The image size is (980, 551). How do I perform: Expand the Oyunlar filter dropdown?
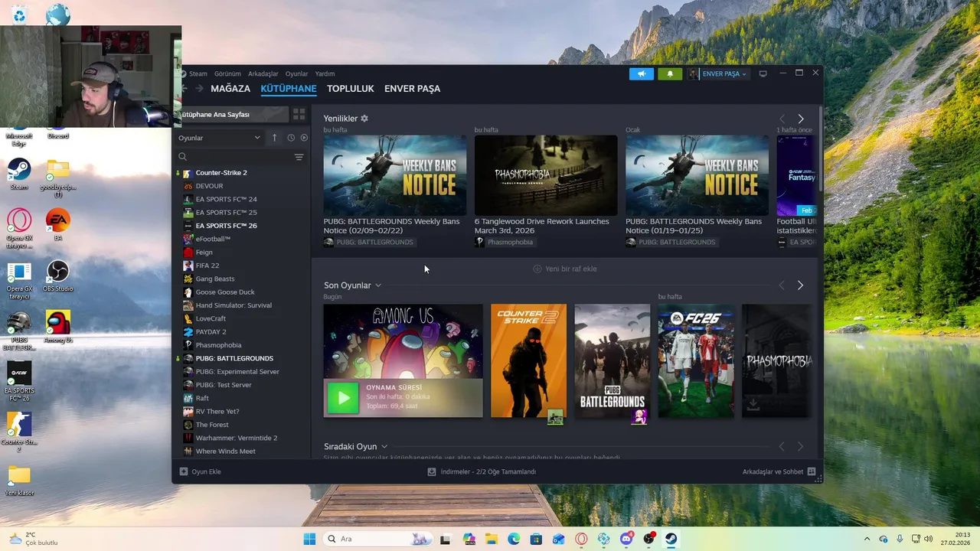click(x=219, y=138)
